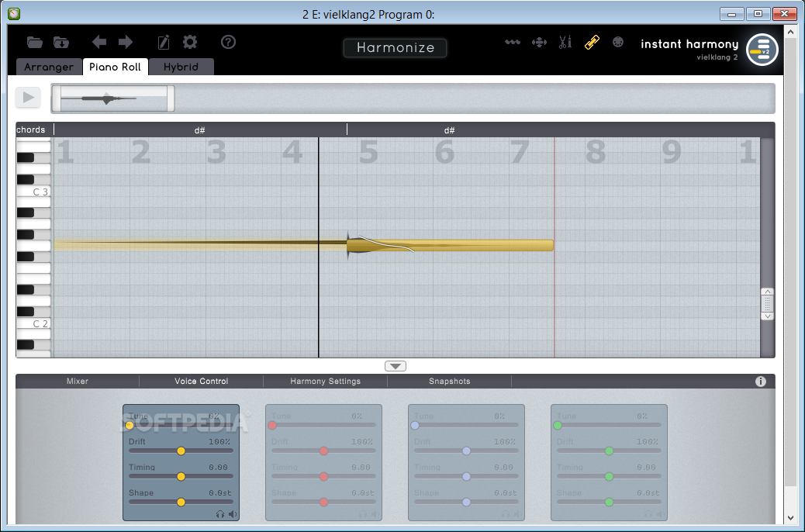Open help question mark icon
Screen dimensions: 805x532
228,42
